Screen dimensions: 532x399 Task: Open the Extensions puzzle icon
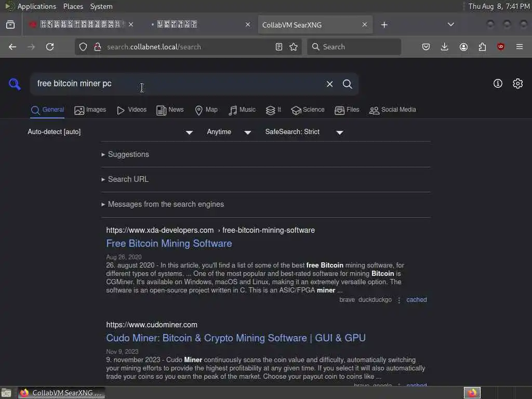[x=482, y=47]
